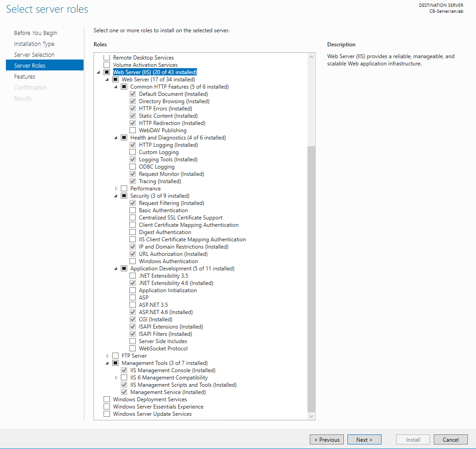This screenshot has width=476, height=449.
Task: Select ISAPI Extensions (Installed) row
Action: (x=171, y=327)
